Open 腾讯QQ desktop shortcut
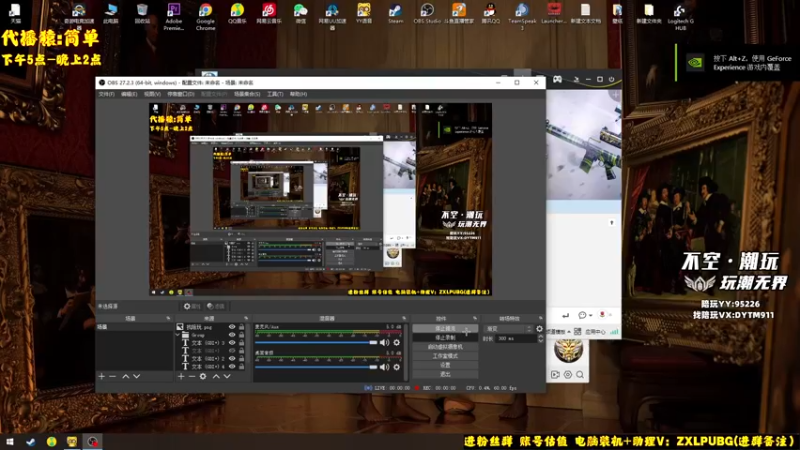Image resolution: width=800 pixels, height=450 pixels. (x=490, y=13)
